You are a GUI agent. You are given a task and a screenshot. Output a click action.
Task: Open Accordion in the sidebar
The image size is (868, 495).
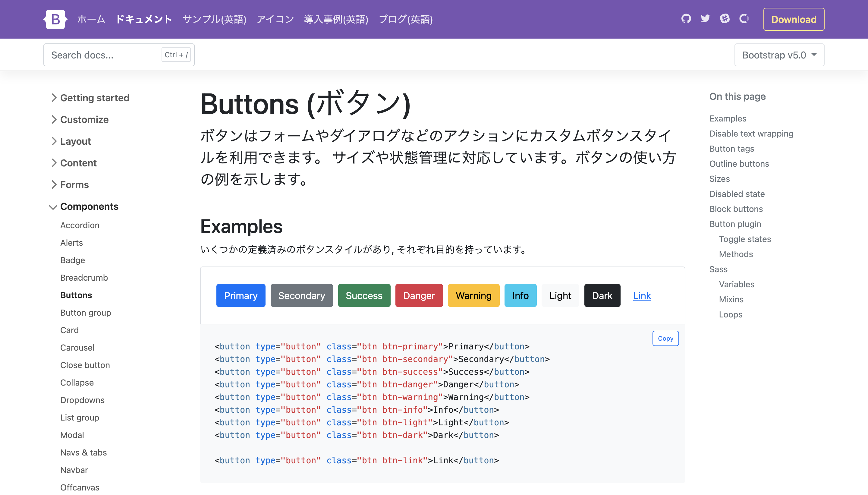click(x=80, y=225)
